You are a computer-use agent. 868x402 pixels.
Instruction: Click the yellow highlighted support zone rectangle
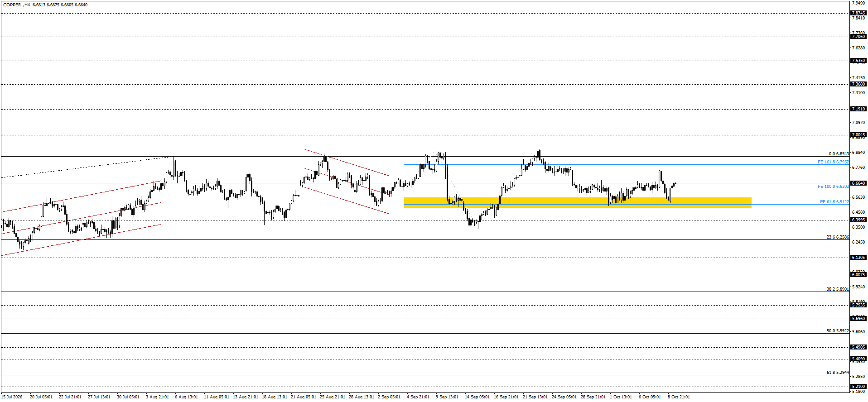tap(577, 202)
